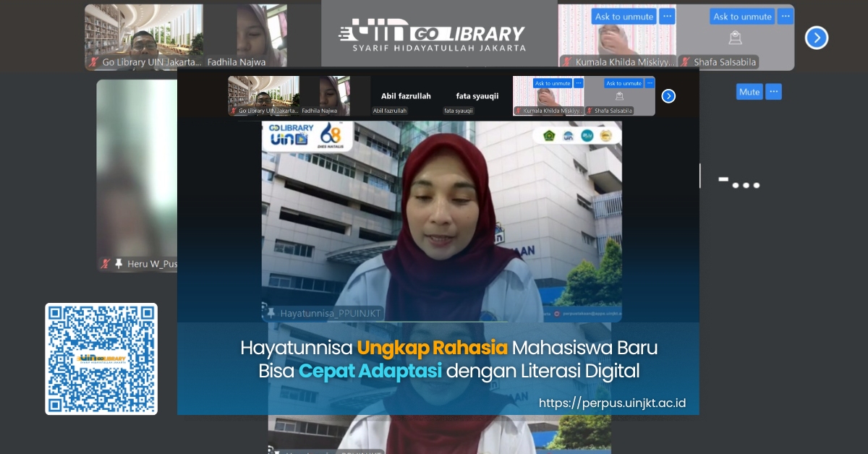
Task: Click pin icon beside Hayatunnisa_PPUINJKT label
Action: pyautogui.click(x=272, y=313)
